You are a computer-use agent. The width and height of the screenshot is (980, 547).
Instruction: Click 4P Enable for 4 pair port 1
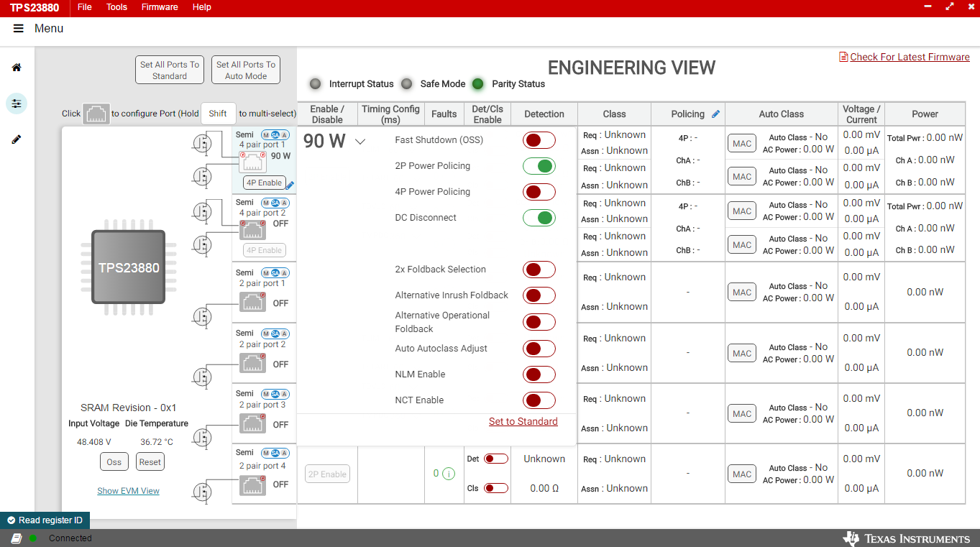(x=264, y=183)
